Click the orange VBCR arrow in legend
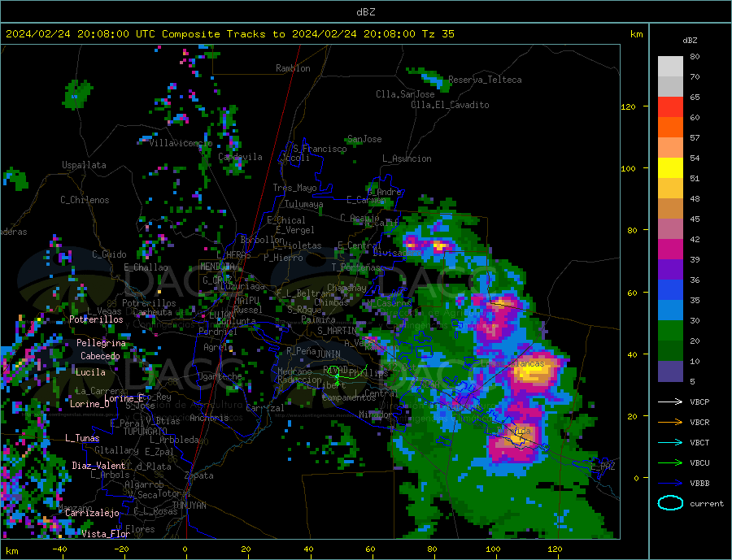This screenshot has height=560, width=732. 670,423
